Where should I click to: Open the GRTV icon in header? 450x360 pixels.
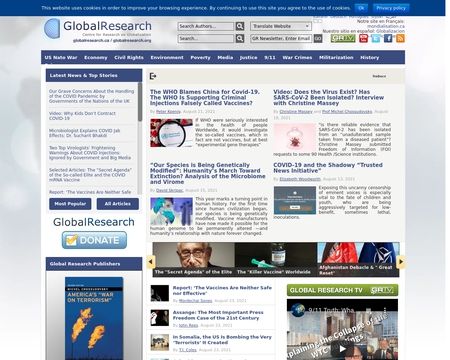coord(343,38)
